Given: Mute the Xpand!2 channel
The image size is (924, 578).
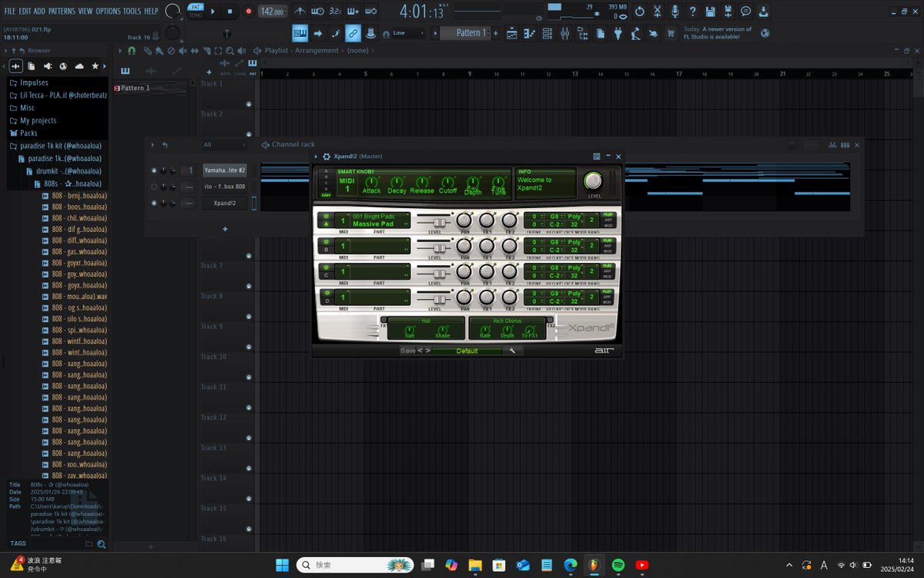Looking at the screenshot, I should [x=154, y=203].
